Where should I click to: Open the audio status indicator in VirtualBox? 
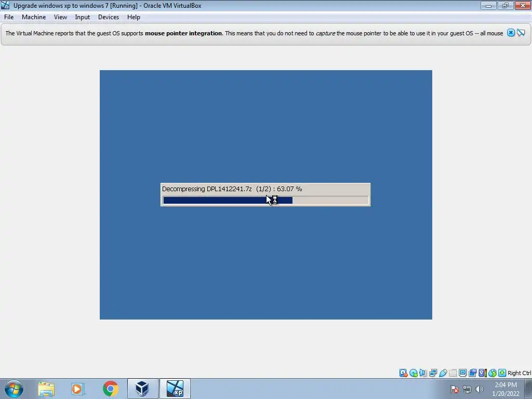point(423,373)
